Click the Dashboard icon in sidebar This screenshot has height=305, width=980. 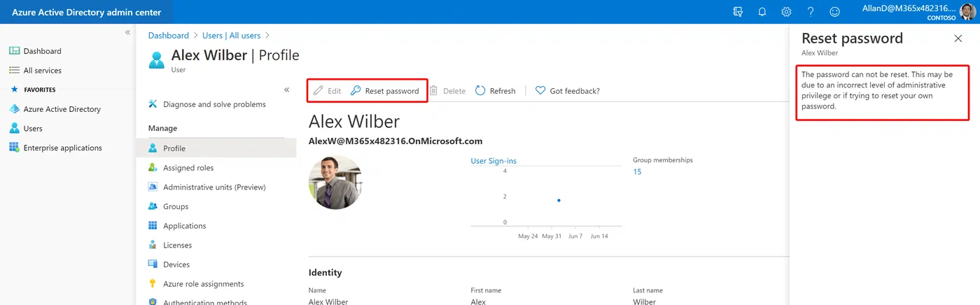click(x=14, y=51)
